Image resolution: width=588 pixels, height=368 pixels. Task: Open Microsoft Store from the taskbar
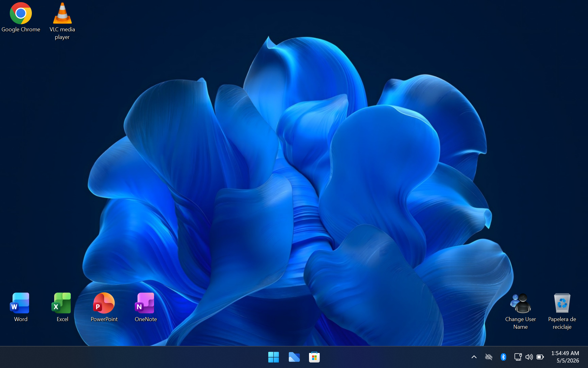[x=314, y=357]
